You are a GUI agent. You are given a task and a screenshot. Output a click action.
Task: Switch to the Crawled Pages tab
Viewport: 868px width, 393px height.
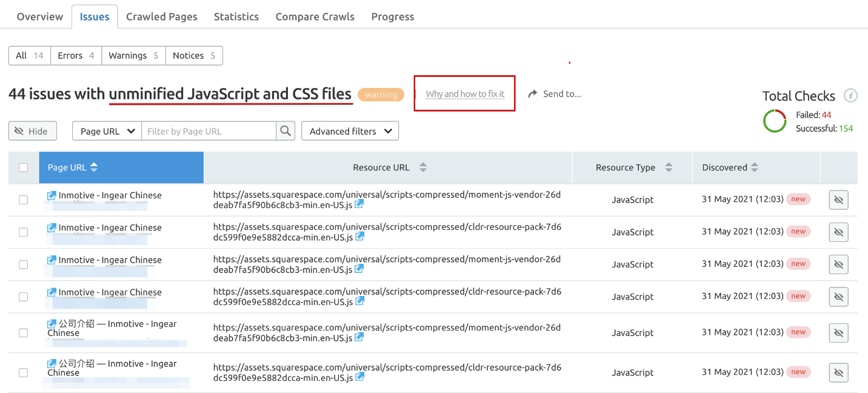coord(161,16)
